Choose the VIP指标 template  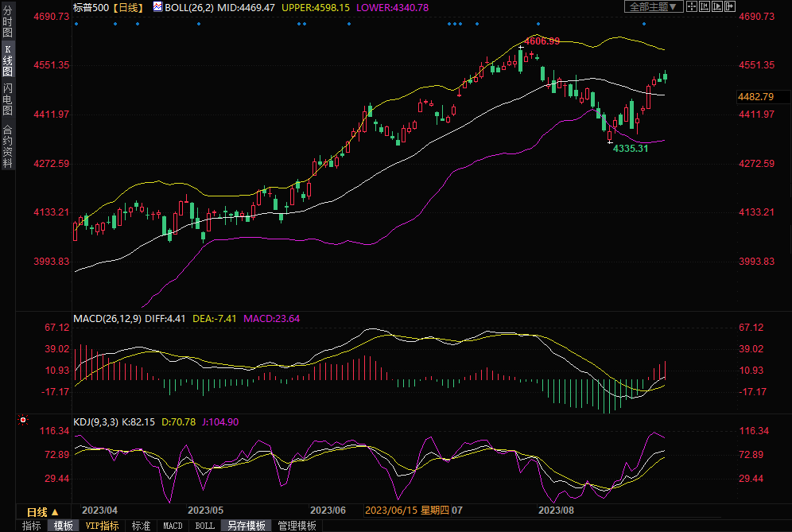[x=102, y=526]
